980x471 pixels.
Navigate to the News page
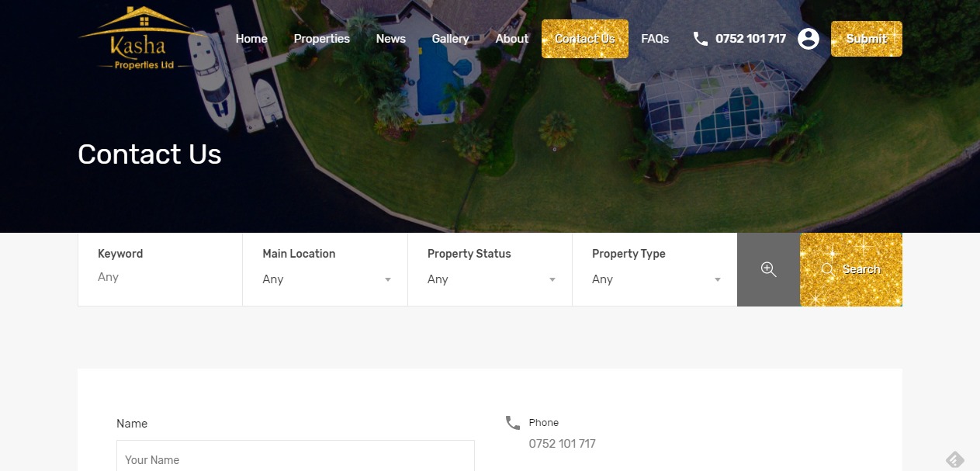click(x=390, y=39)
